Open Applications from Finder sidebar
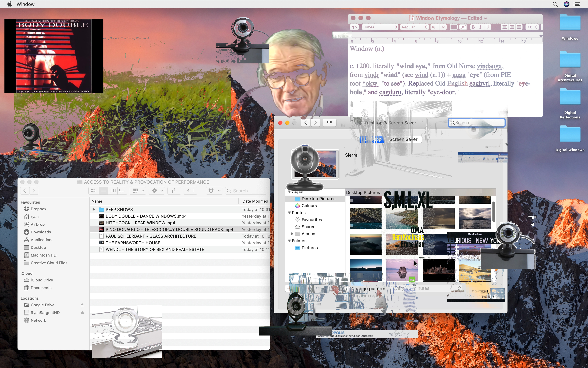The image size is (588, 368). [x=42, y=240]
